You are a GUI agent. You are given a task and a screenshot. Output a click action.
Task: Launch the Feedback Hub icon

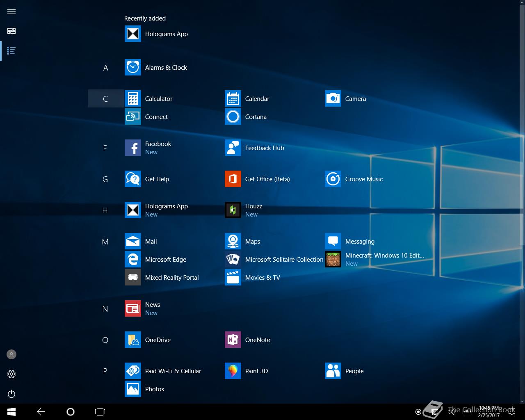(233, 148)
